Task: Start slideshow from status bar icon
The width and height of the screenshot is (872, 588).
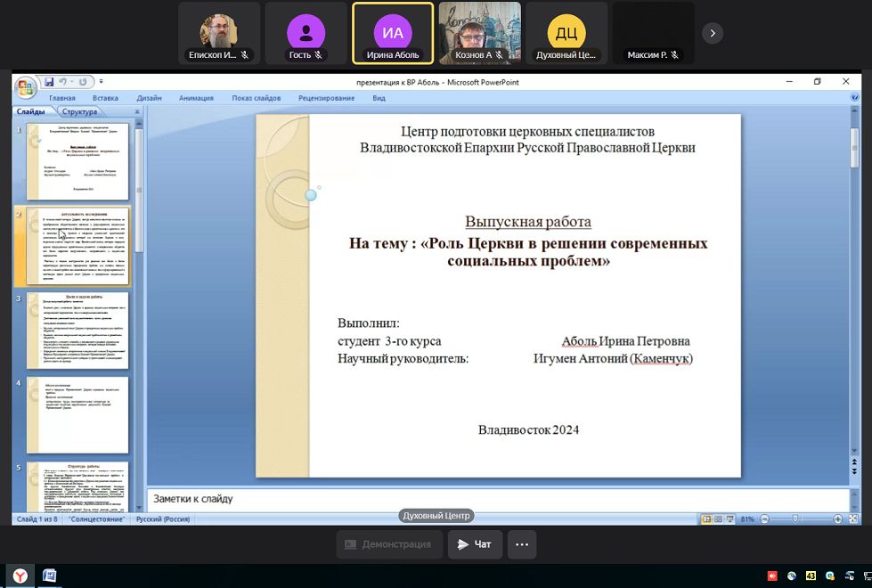Action: 729,519
